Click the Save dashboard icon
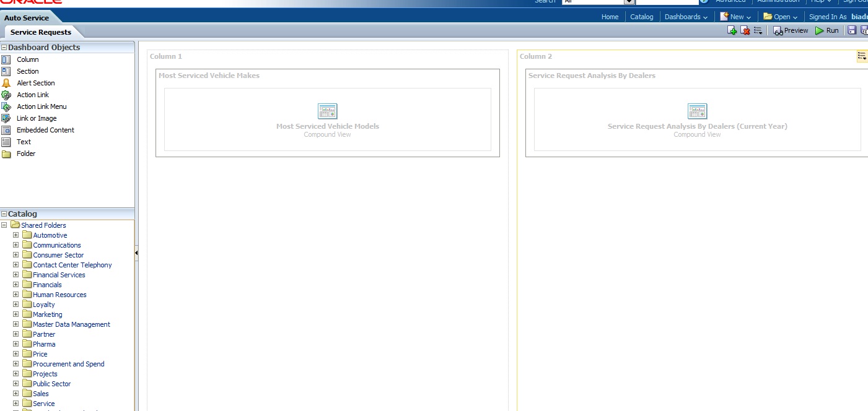The image size is (868, 411). 852,30
